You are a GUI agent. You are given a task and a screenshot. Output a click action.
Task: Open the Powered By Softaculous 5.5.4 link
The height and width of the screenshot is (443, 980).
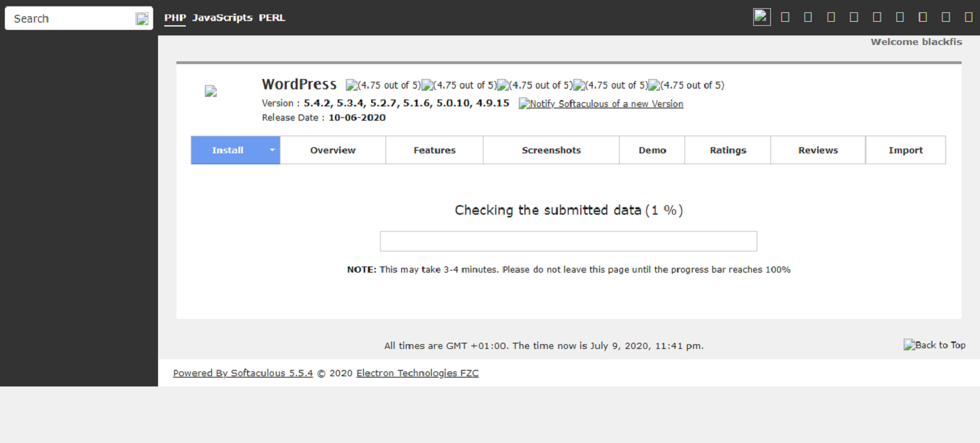tap(242, 373)
